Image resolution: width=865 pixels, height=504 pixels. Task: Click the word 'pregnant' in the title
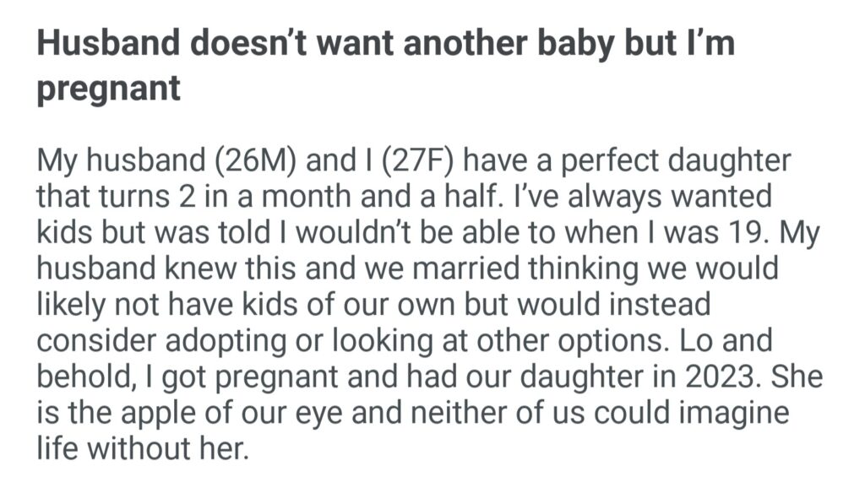pyautogui.click(x=108, y=88)
